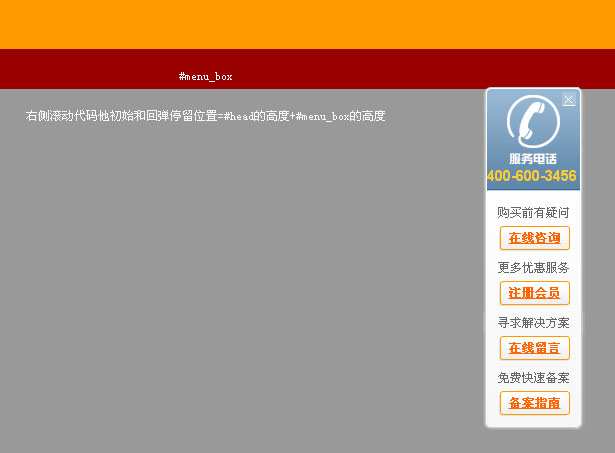615x453 pixels.
Task: Click the 更多优惠服务 text
Action: (533, 268)
